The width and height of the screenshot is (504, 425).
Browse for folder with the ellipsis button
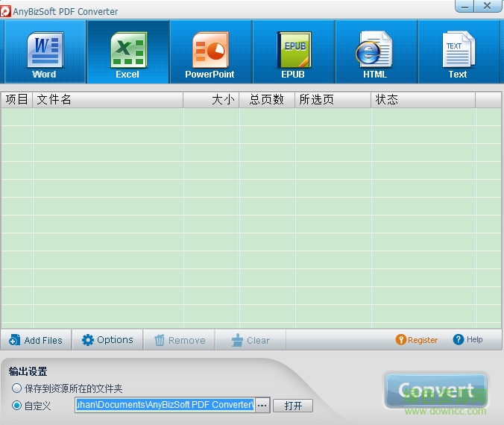(262, 406)
